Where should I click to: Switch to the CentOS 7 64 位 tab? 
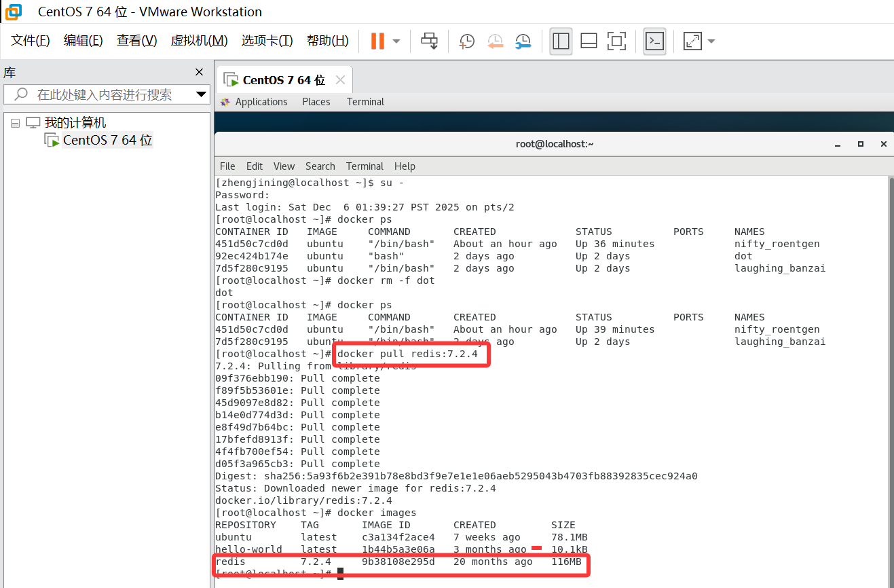click(283, 80)
